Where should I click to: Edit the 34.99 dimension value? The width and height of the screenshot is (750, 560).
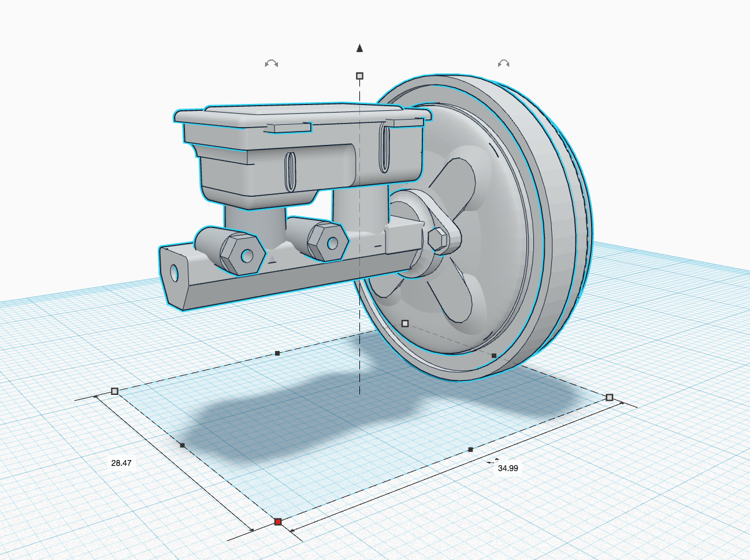click(x=508, y=468)
